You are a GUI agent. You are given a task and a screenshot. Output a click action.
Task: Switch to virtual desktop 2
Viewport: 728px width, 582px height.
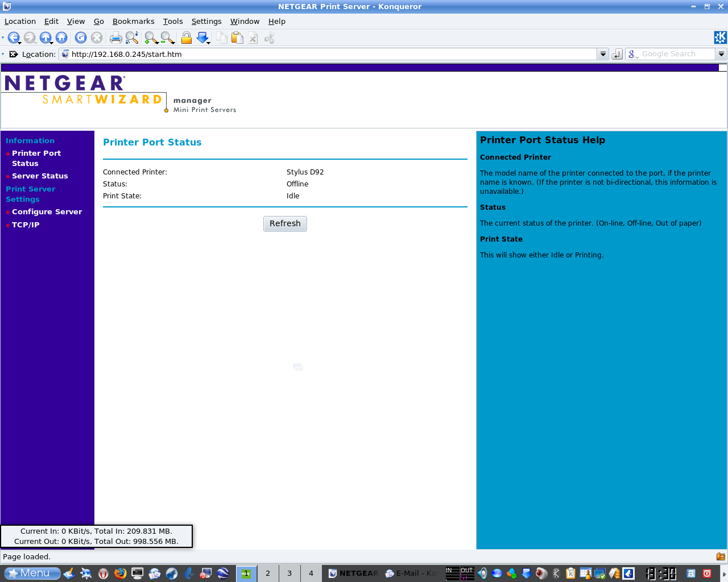pyautogui.click(x=268, y=573)
